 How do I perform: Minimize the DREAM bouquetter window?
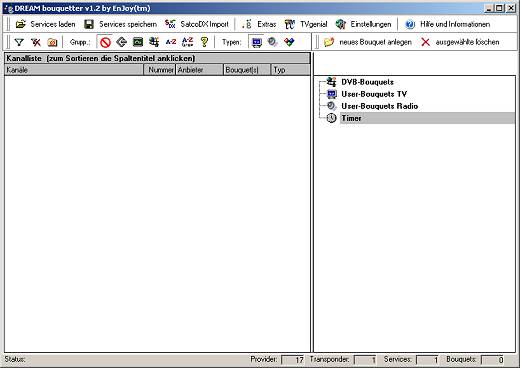pyautogui.click(x=489, y=8)
